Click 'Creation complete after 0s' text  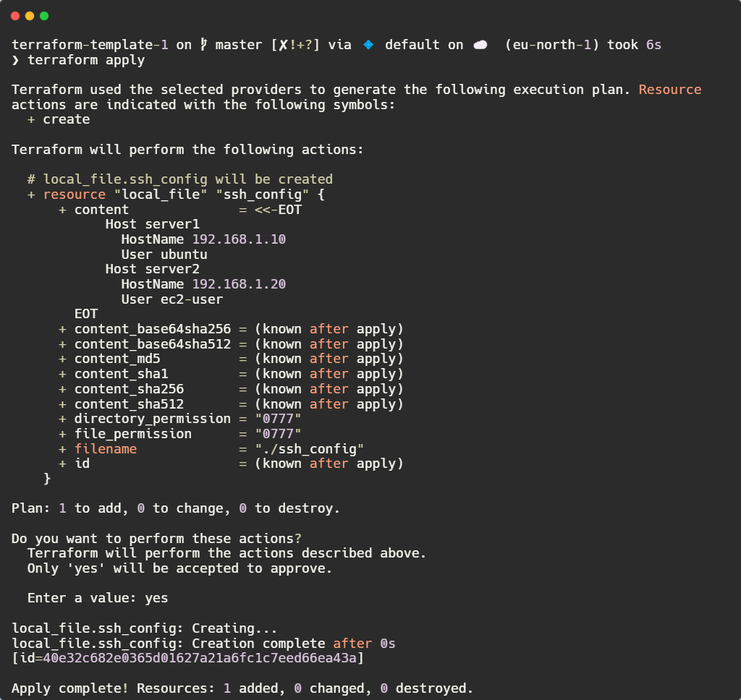pyautogui.click(x=294, y=644)
